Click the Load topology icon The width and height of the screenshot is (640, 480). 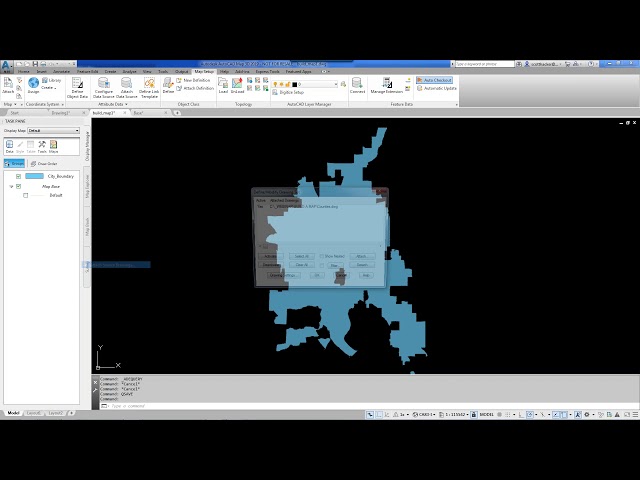[223, 86]
